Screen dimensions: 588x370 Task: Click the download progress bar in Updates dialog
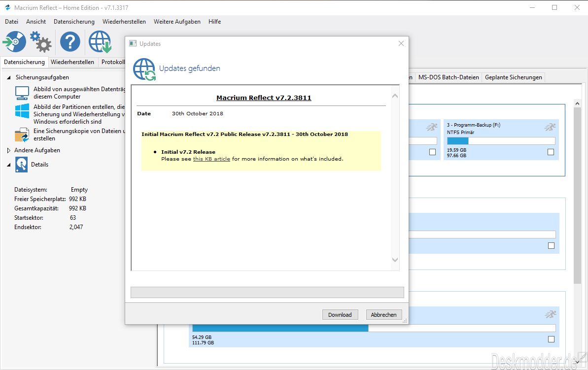pos(267,292)
